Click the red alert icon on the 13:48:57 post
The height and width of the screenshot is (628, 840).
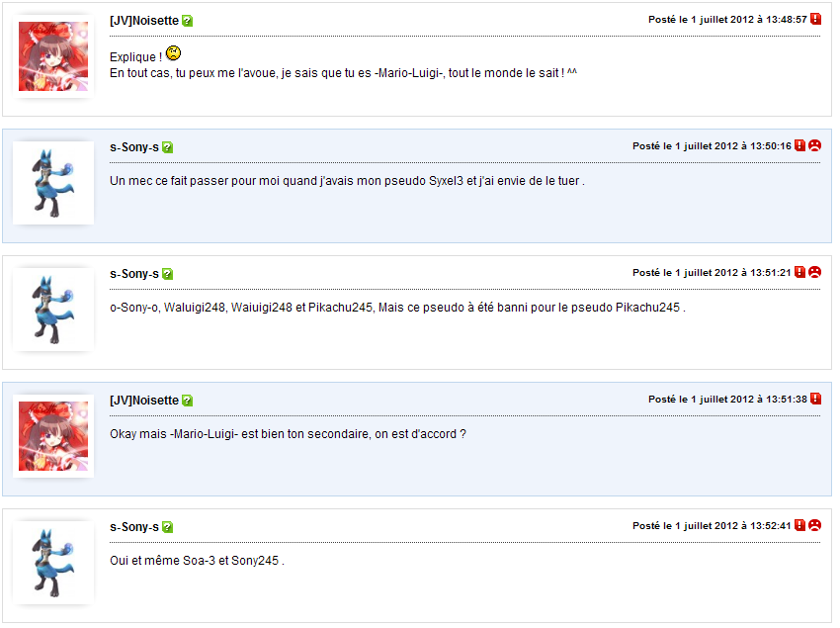pos(815,19)
